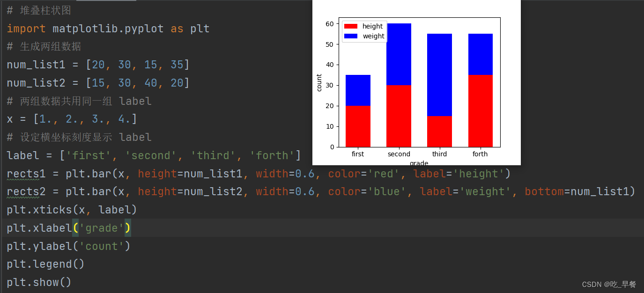Click the 'count' y-axis label in chart

(x=319, y=83)
